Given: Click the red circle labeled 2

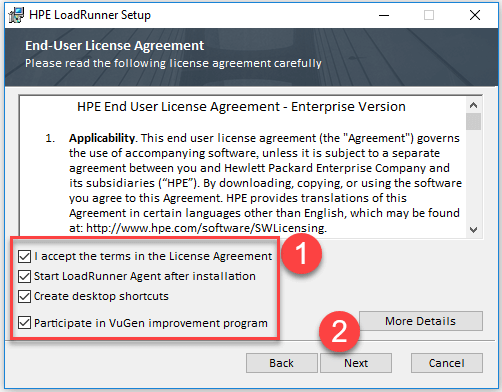Looking at the screenshot, I should [339, 332].
